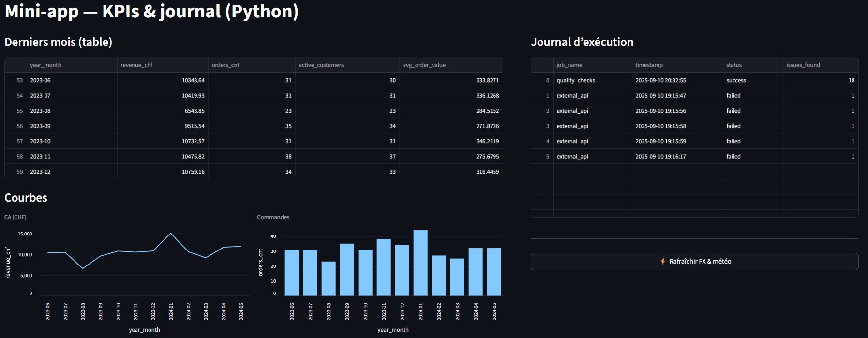Sort the journal by timestamp header
The width and height of the screenshot is (868, 338).
pos(649,65)
